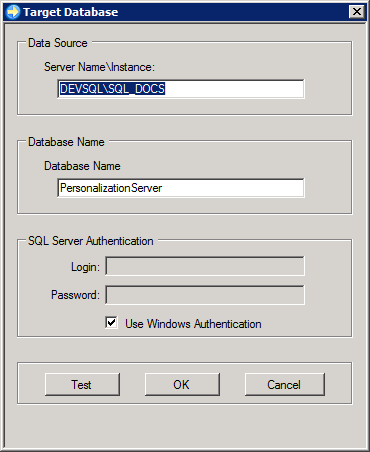Click the 'Login:' label

[x=85, y=267]
